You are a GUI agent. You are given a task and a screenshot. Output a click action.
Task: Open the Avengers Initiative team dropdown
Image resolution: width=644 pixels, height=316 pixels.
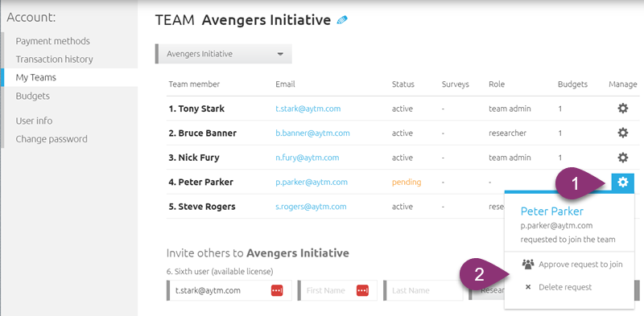(x=225, y=54)
